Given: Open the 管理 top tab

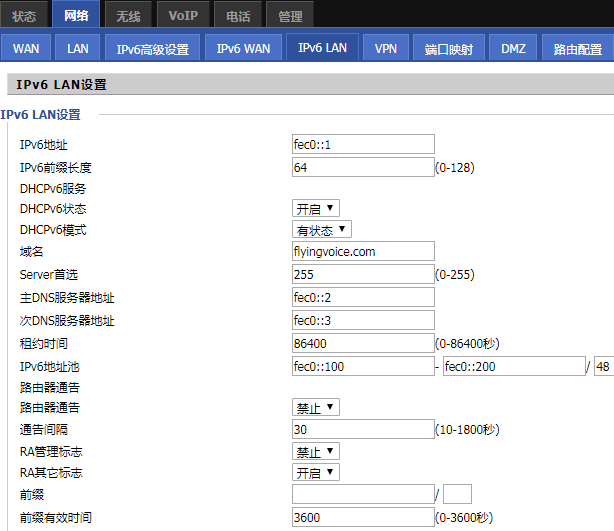Looking at the screenshot, I should pos(290,15).
